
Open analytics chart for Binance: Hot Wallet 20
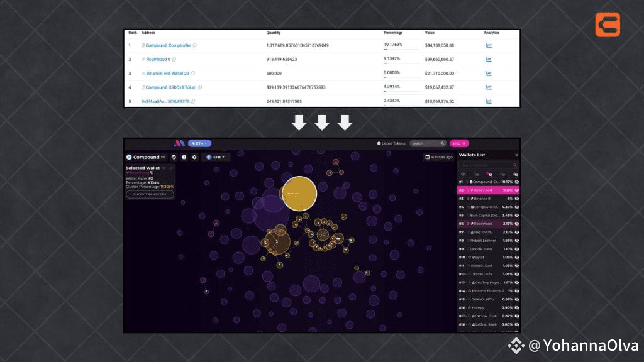click(489, 74)
